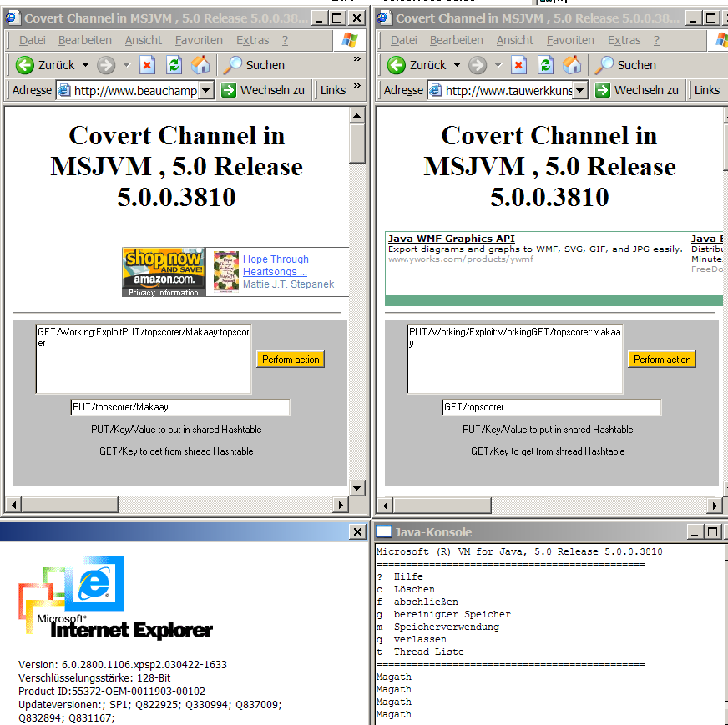Open Zurück history dropdown in right window
The image size is (728, 725).
pyautogui.click(x=457, y=65)
